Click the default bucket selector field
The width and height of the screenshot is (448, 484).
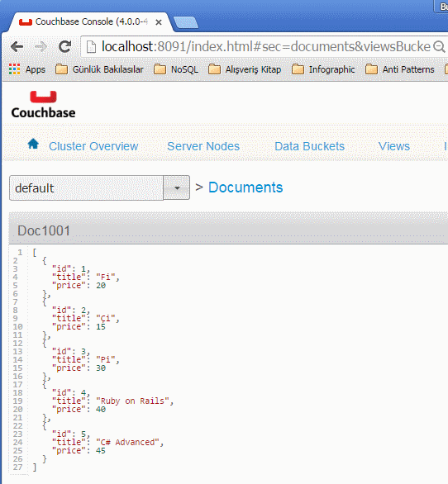(x=86, y=188)
